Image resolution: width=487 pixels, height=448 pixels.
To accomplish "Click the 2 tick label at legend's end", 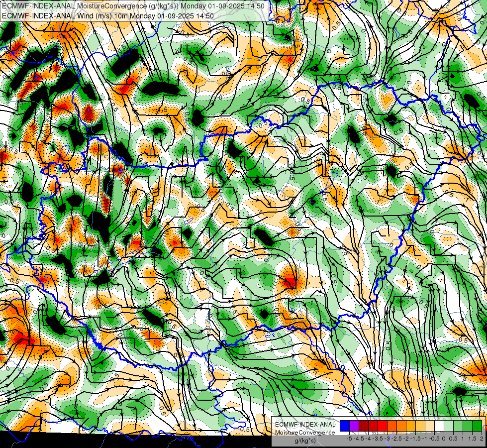I will click(x=482, y=439).
